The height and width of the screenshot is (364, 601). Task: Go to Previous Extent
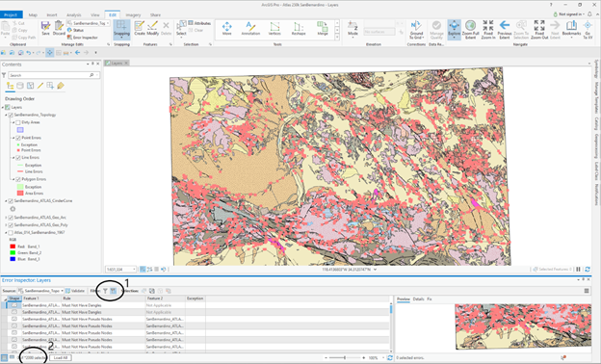[x=505, y=30]
